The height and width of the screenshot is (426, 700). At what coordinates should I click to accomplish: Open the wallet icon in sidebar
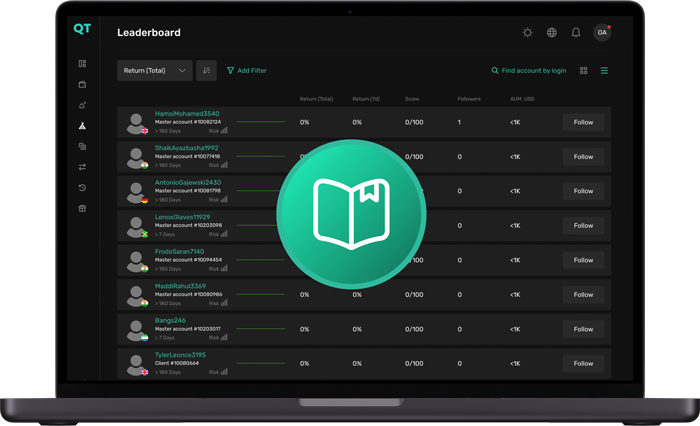82,85
